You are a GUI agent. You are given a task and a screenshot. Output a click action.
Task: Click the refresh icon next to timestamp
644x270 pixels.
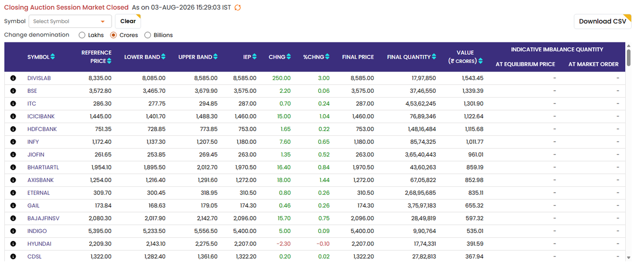(238, 8)
